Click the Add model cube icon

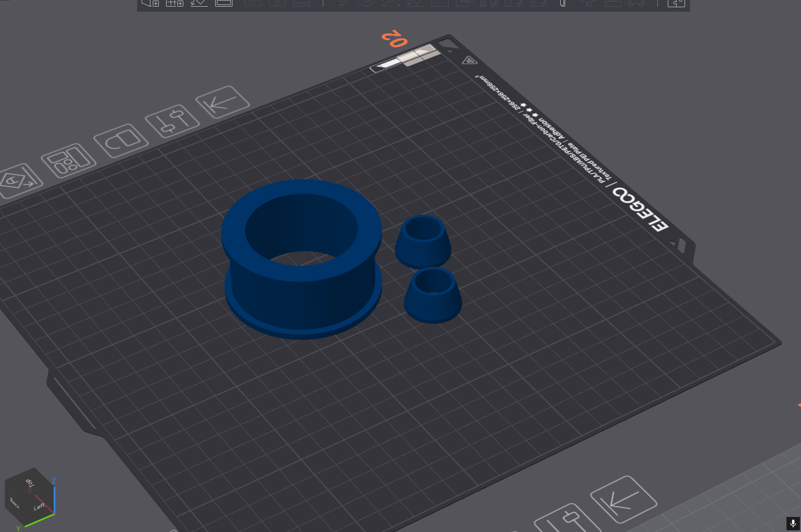(x=151, y=3)
